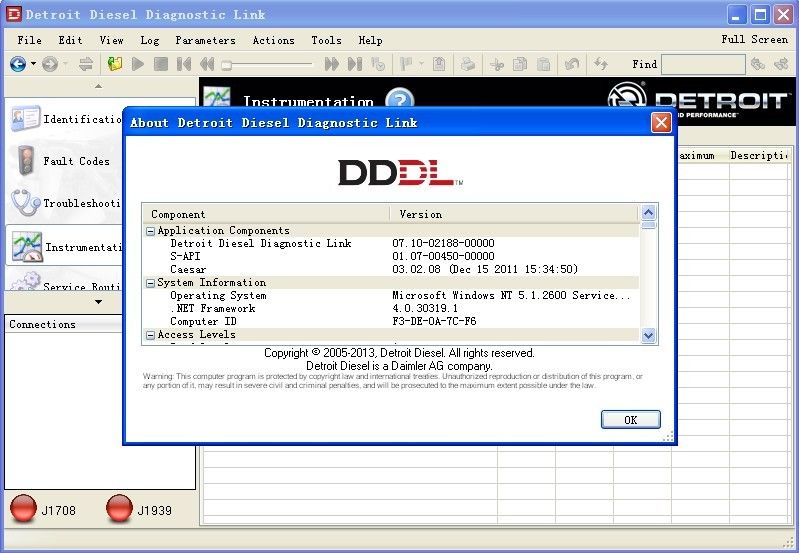The height and width of the screenshot is (553, 799).
Task: Jump to log end with skip-forward icon
Action: (355, 64)
